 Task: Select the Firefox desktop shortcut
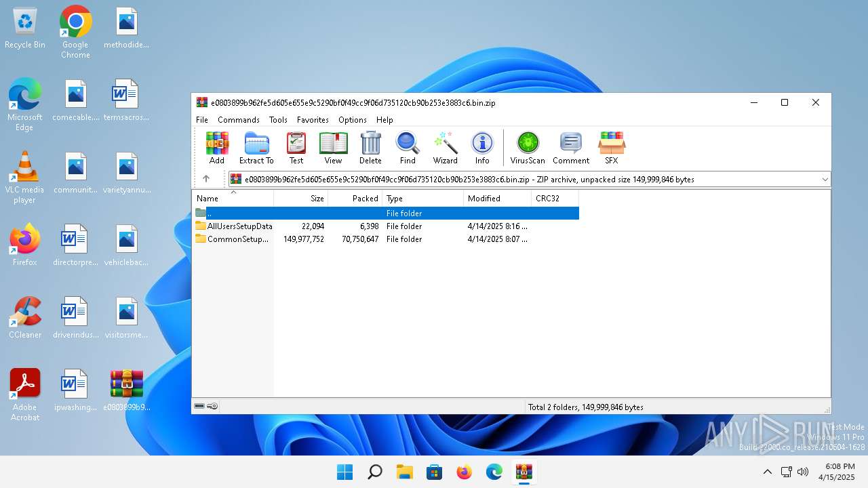pos(25,245)
